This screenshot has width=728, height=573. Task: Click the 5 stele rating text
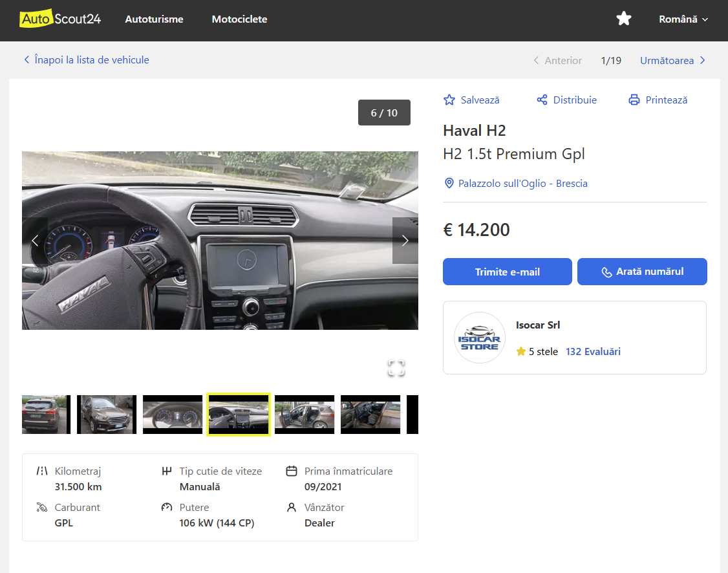point(543,352)
